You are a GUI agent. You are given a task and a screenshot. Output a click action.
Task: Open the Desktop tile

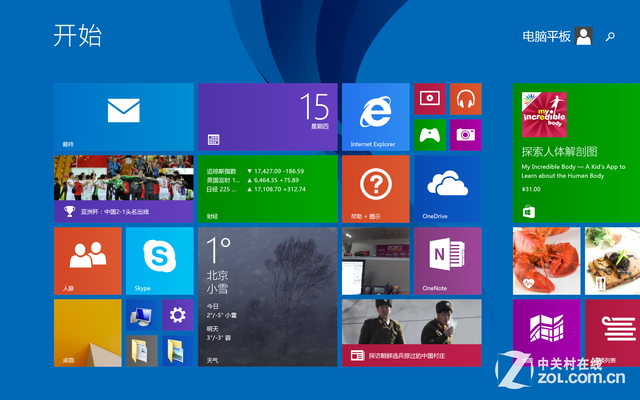click(x=87, y=333)
